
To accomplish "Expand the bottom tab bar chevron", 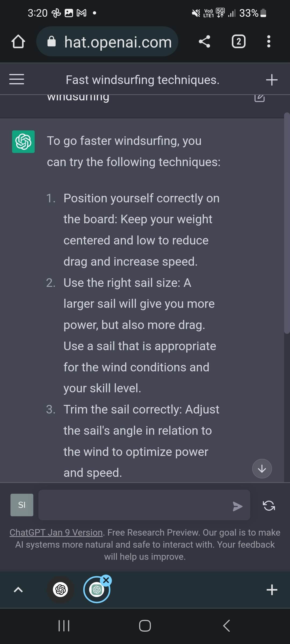I will (x=18, y=590).
